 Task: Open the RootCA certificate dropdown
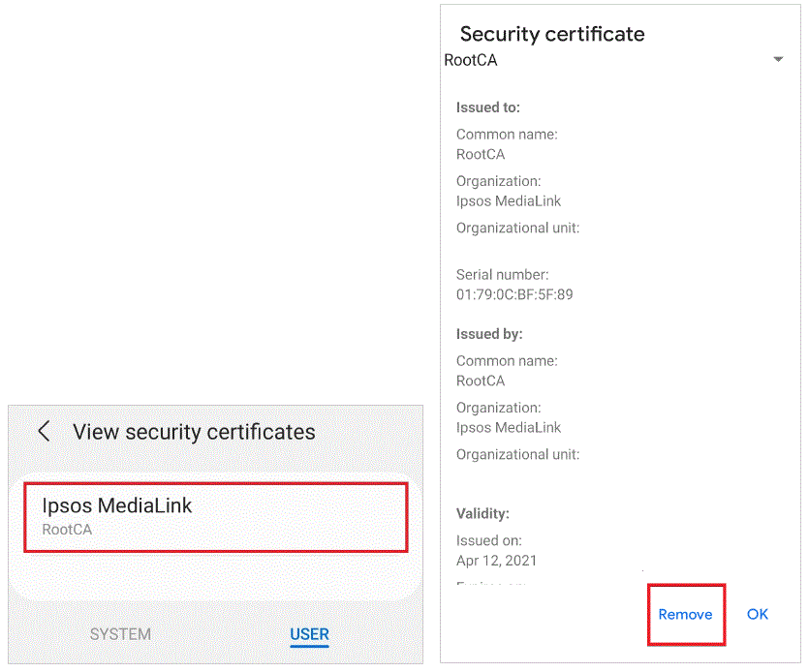779,59
